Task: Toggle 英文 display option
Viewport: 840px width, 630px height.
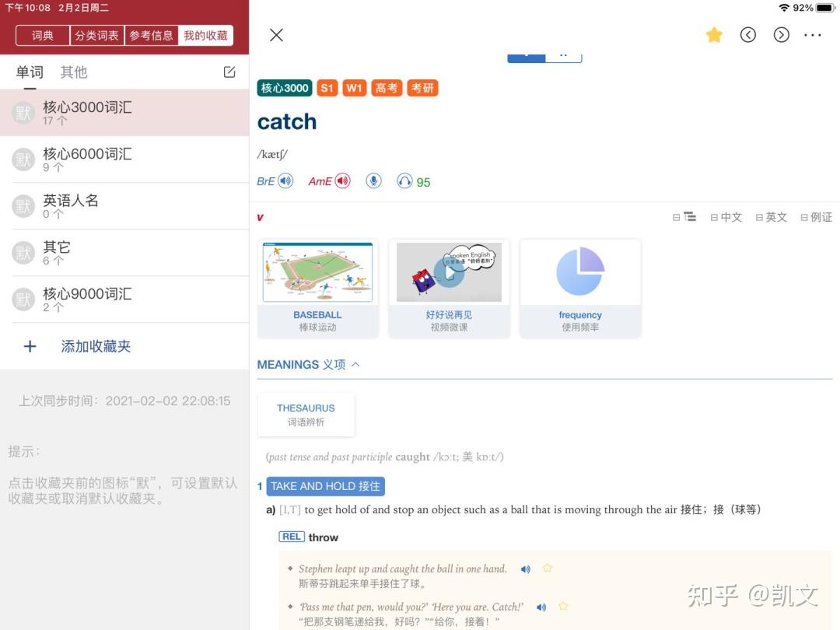Action: point(771,217)
